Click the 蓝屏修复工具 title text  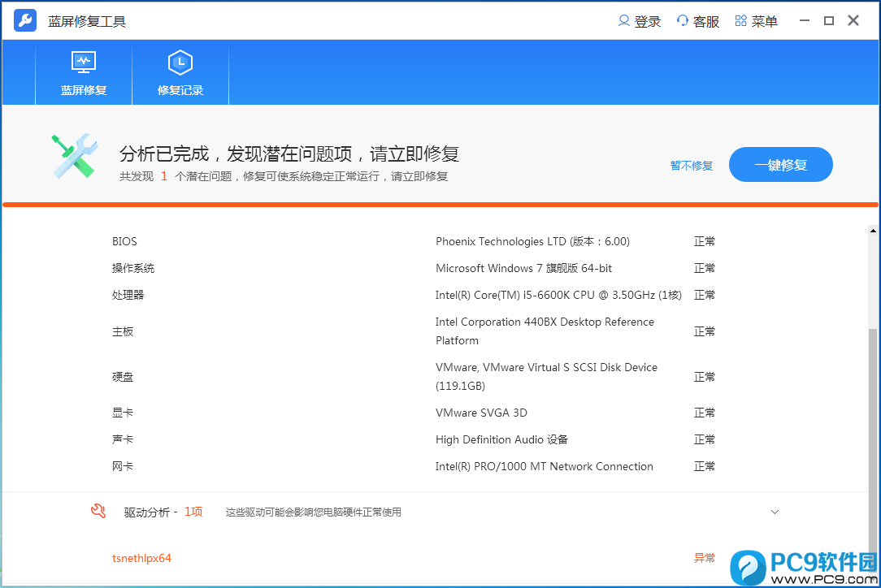pyautogui.click(x=87, y=21)
